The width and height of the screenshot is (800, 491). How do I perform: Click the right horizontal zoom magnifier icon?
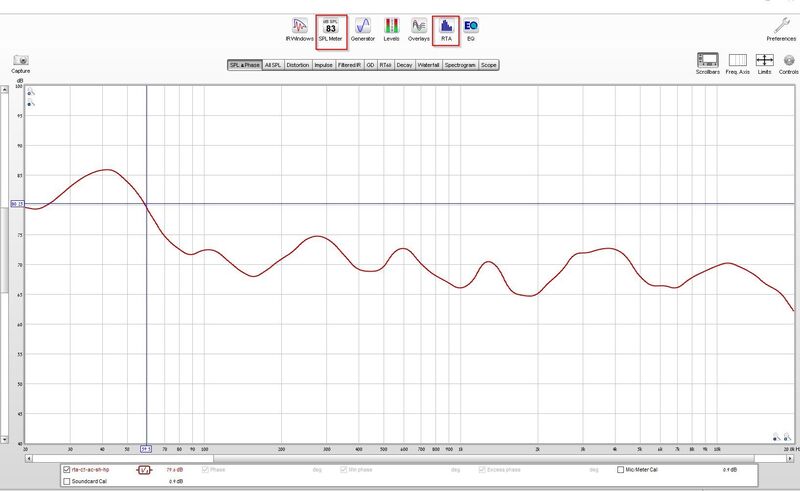(x=787, y=437)
